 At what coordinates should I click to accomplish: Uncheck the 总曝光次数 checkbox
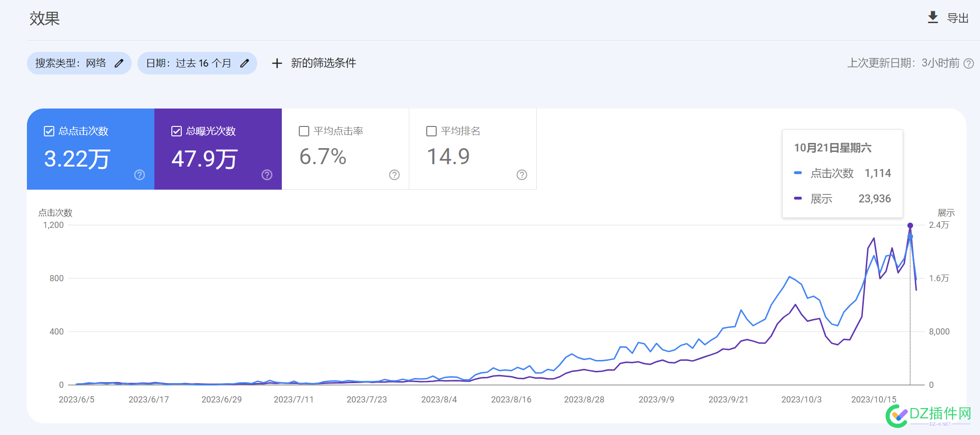point(177,131)
